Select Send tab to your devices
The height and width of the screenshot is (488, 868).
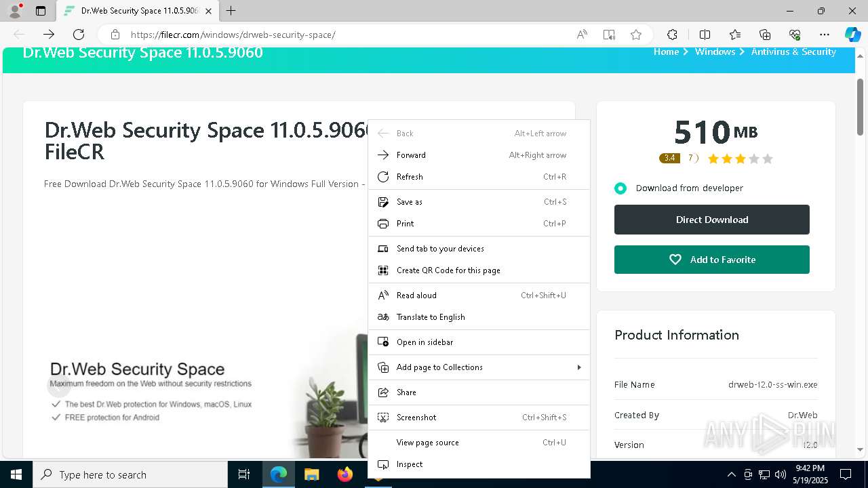(479, 249)
